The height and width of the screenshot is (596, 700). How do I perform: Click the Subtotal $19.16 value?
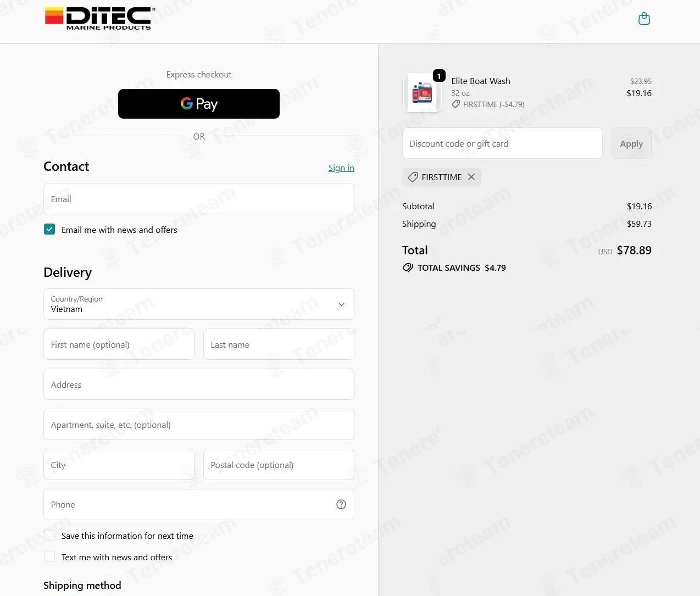coord(639,206)
